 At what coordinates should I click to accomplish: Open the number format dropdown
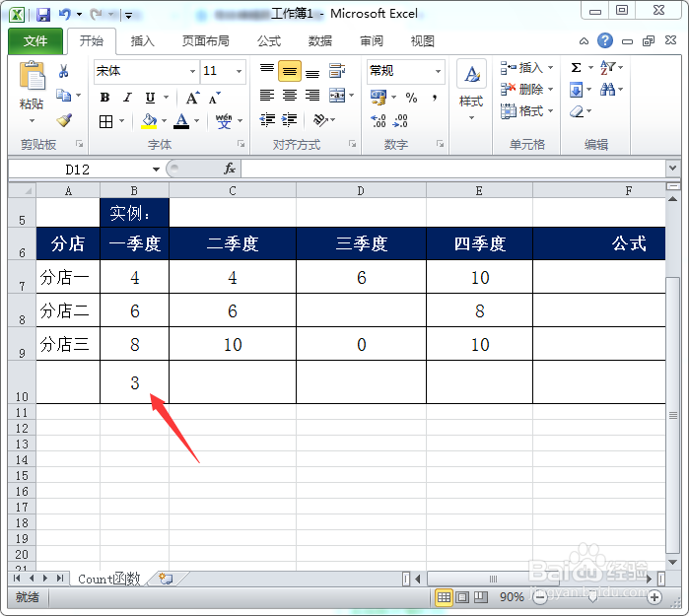(x=438, y=71)
